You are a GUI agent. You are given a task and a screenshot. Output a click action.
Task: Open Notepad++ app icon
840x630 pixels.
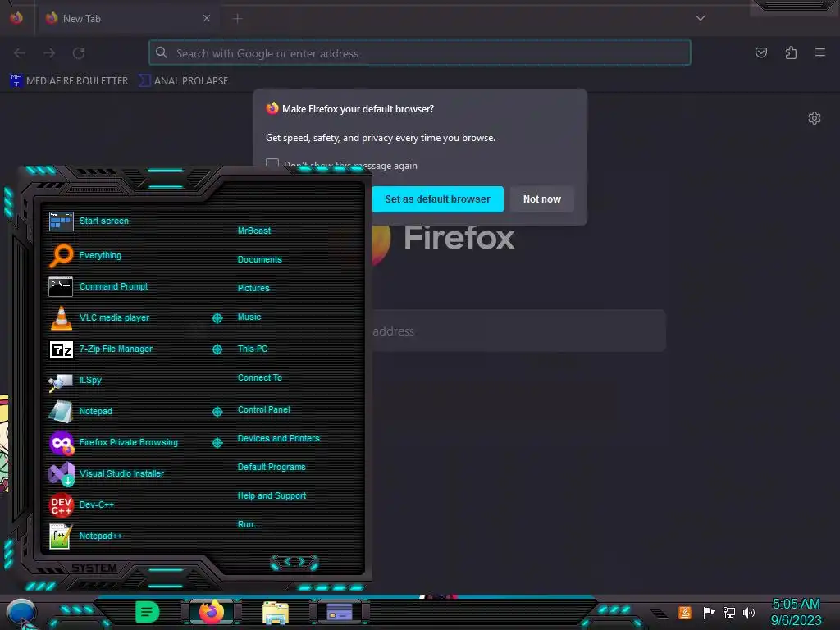(61, 536)
